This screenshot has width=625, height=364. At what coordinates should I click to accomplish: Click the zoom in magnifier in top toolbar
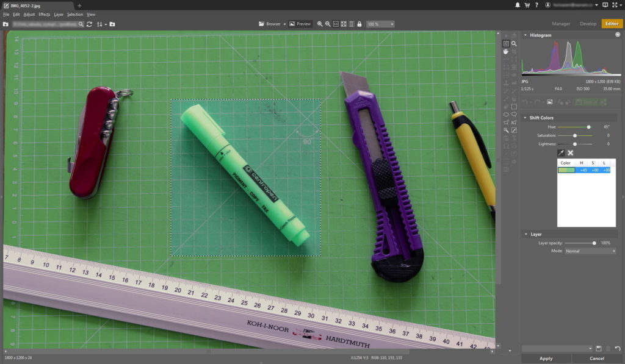[320, 24]
